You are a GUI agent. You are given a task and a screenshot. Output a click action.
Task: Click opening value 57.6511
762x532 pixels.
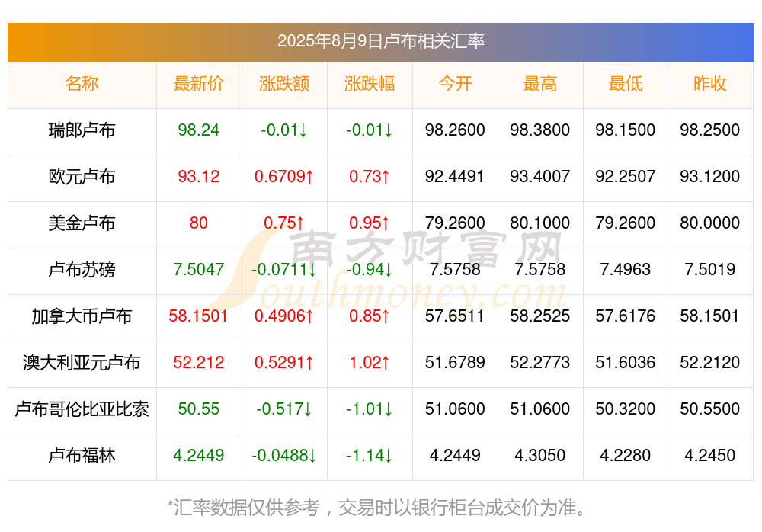[455, 316]
